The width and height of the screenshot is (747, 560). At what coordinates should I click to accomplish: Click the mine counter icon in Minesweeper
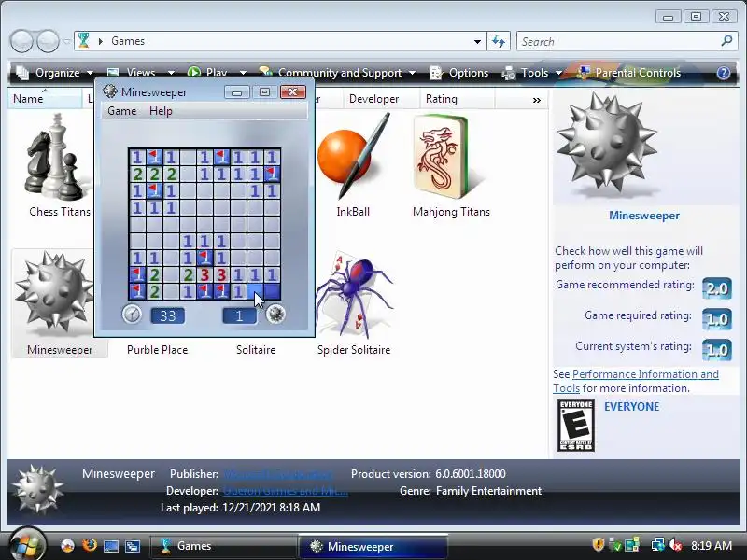(275, 315)
